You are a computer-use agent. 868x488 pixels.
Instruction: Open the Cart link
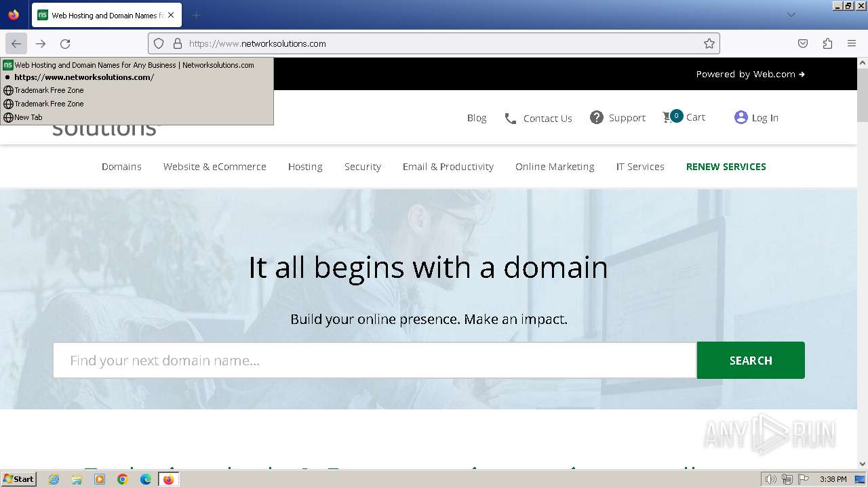pyautogui.click(x=696, y=117)
